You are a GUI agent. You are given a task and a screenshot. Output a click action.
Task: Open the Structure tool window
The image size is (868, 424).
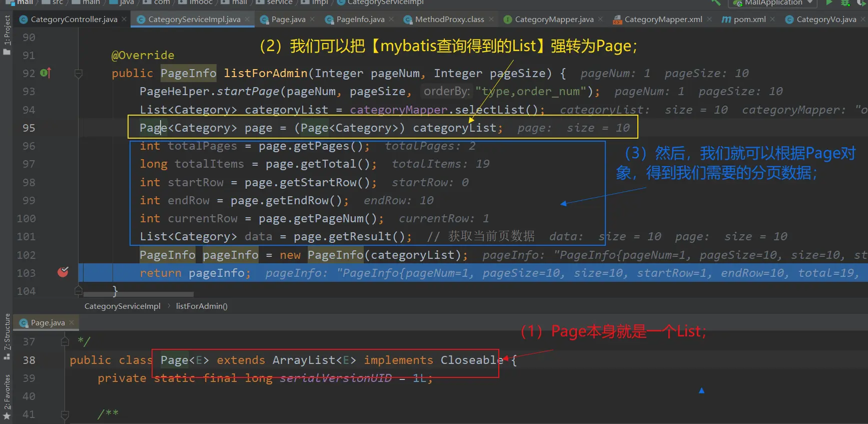click(x=7, y=336)
